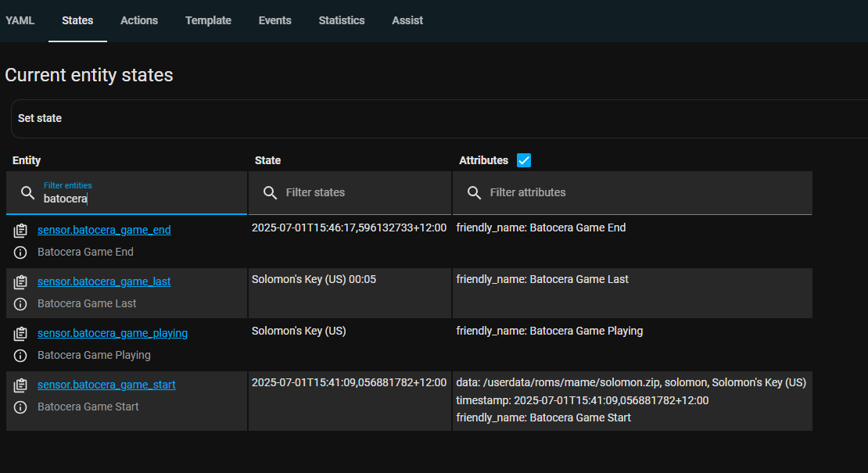Open the sensor.batocera_game_start link
Image resolution: width=868 pixels, height=473 pixels.
tap(106, 385)
